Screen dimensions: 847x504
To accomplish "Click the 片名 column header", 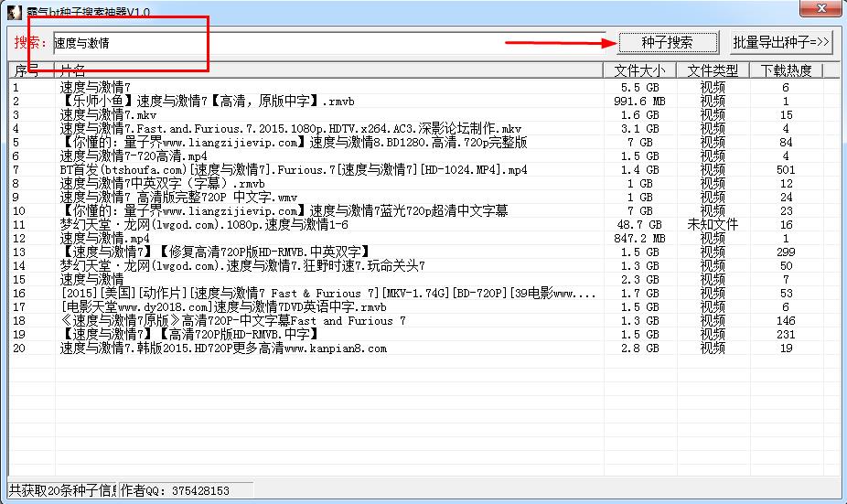I will (329, 70).
